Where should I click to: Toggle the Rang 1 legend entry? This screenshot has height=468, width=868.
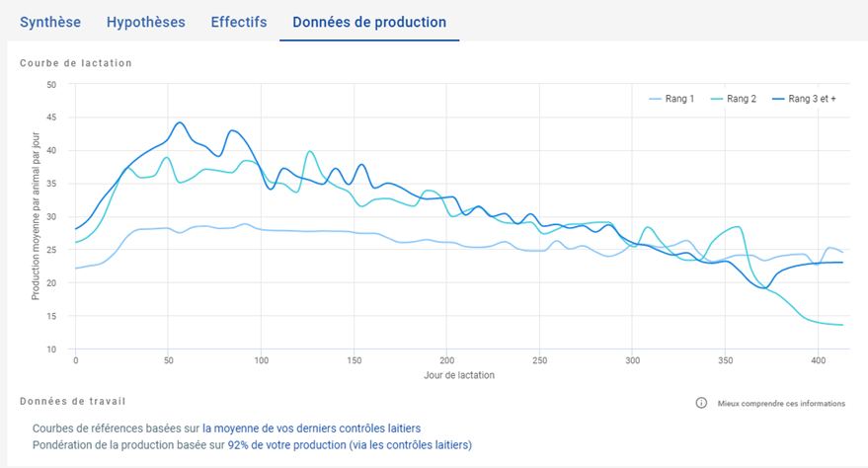[671, 99]
